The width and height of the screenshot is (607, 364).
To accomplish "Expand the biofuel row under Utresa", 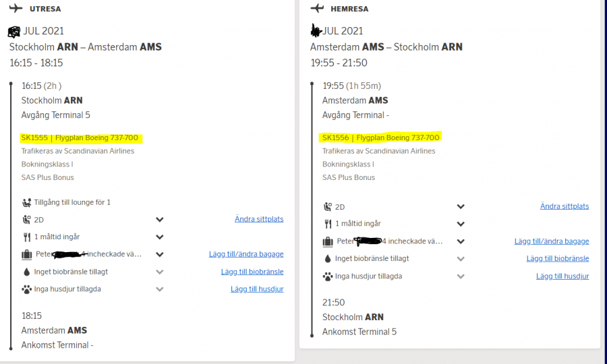I will (160, 272).
